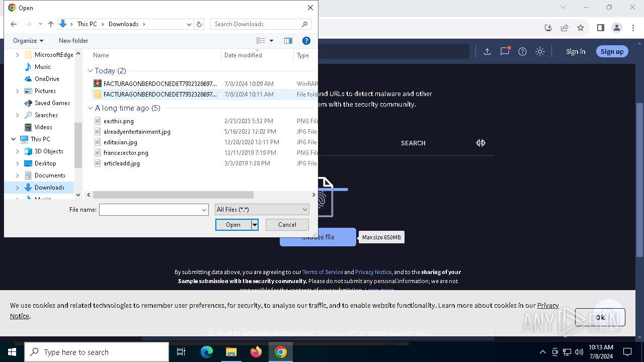Click the Sign in link
The height and width of the screenshot is (362, 644).
576,51
